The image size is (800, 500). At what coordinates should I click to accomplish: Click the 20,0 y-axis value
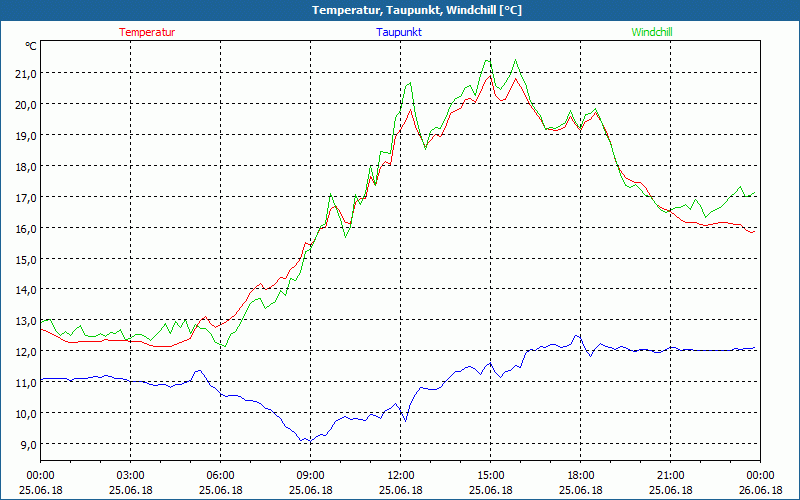pos(26,105)
